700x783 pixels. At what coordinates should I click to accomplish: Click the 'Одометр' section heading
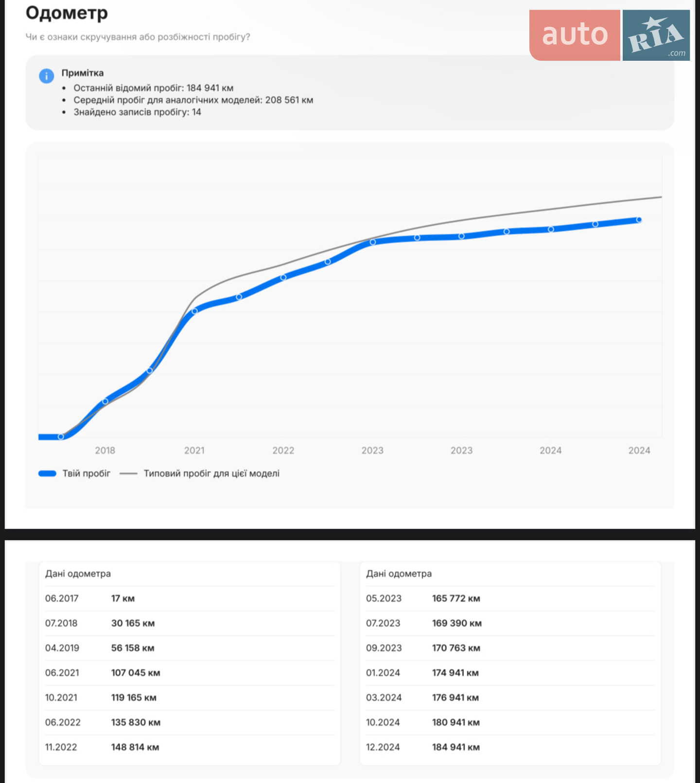pos(67,13)
